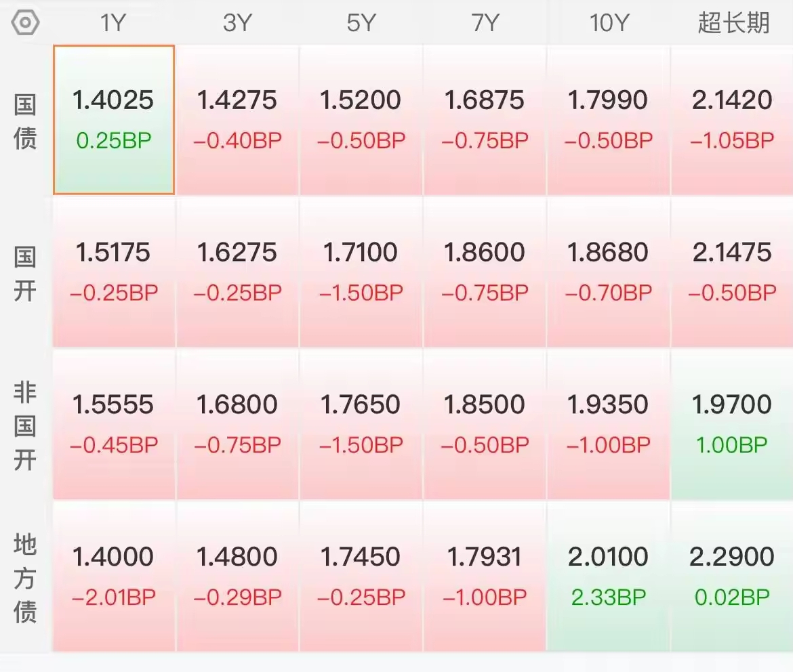This screenshot has height=672, width=793.
Task: Open 国债 超长期 cell showing 2.1420
Action: pos(732,120)
